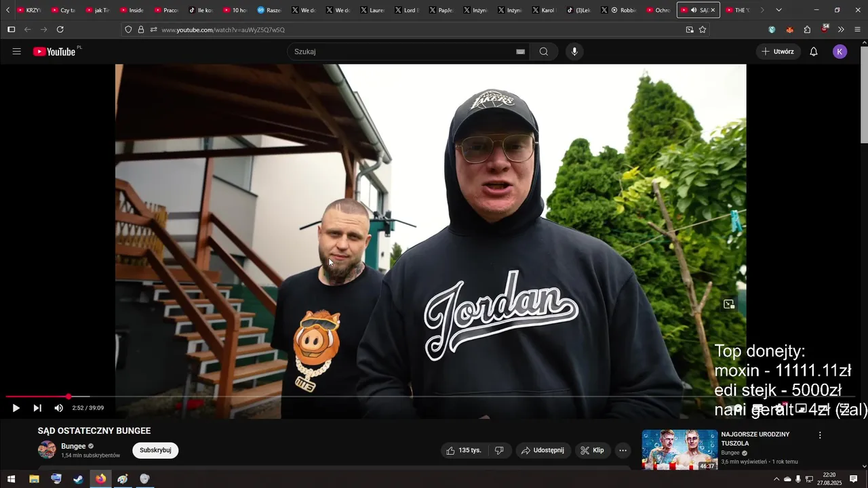This screenshot has height=488, width=868.
Task: Click Utwórz create button
Action: [778, 52]
